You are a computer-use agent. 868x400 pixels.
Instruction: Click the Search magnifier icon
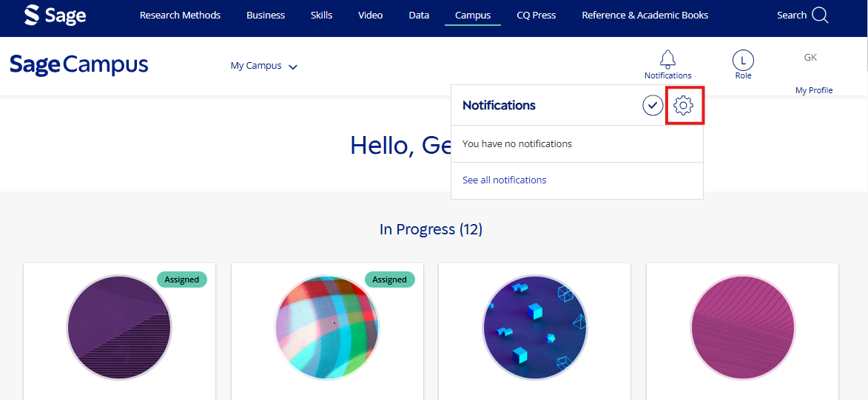tap(820, 15)
